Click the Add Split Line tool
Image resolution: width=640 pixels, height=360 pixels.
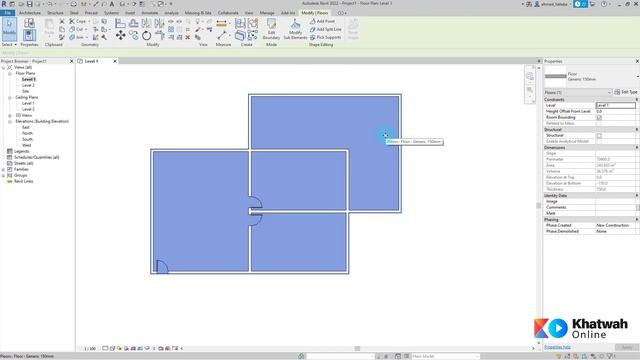pyautogui.click(x=325, y=29)
